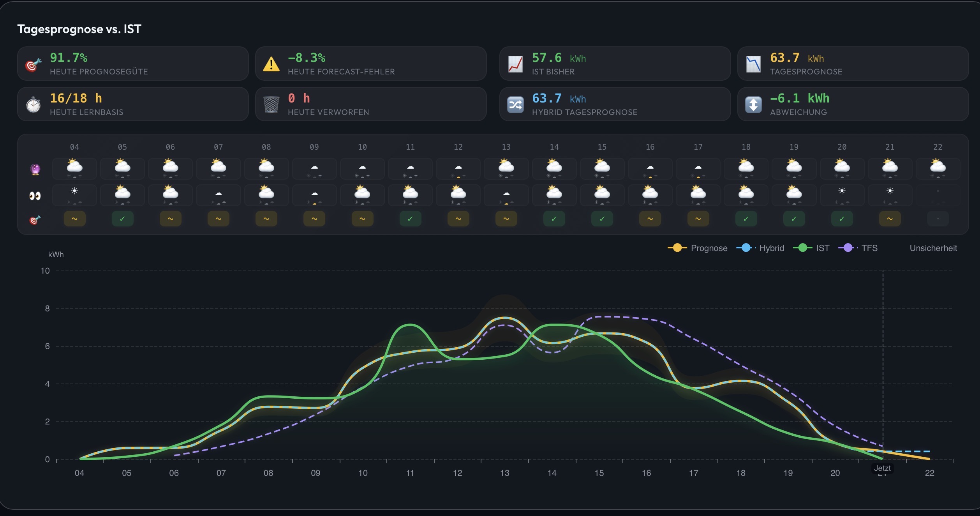Screen dimensions: 980x516
Task: Select the forecast cloud icon for hour 16
Action: point(650,167)
